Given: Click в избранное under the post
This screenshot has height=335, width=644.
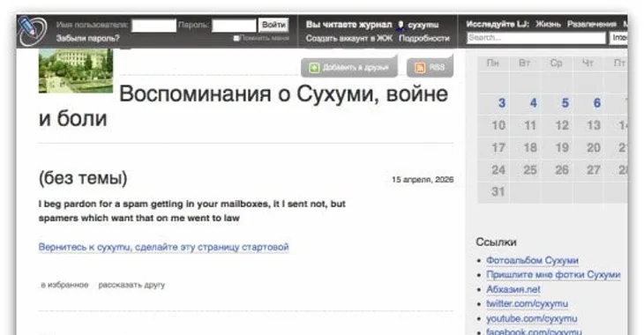Looking at the screenshot, I should click(64, 285).
